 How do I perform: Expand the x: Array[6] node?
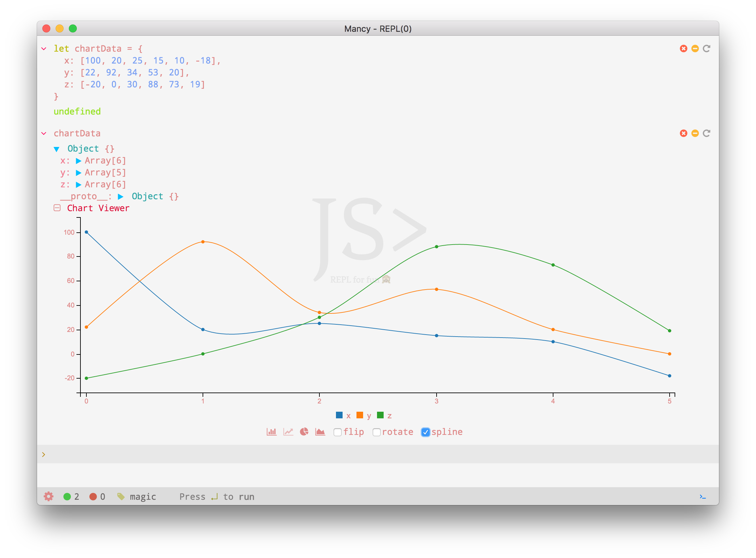pos(79,161)
